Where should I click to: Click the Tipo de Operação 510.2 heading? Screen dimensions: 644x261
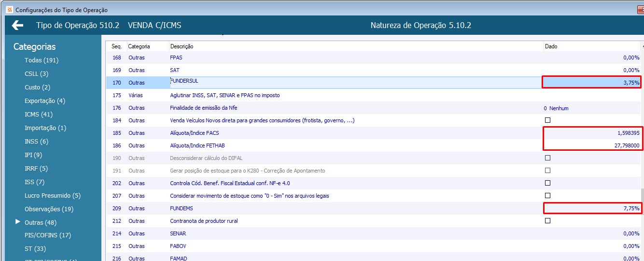[78, 25]
